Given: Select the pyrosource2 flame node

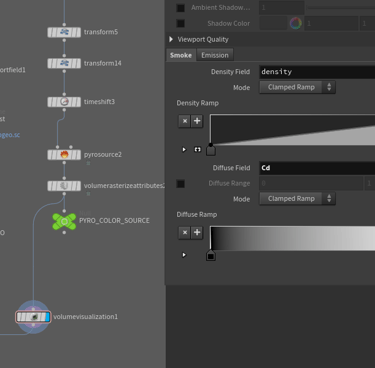Looking at the screenshot, I should click(x=64, y=155).
